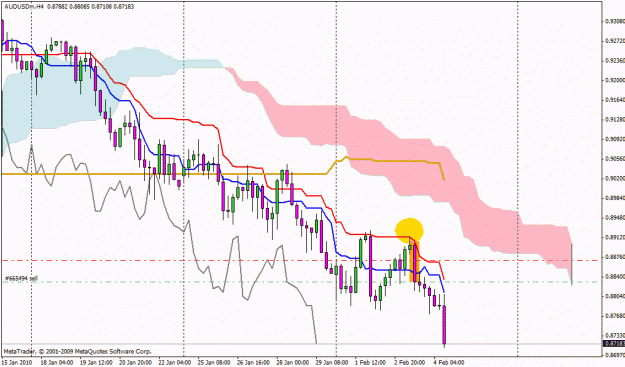Click the 0.9308 price axis label
This screenshot has width=625, height=367.
pos(615,21)
